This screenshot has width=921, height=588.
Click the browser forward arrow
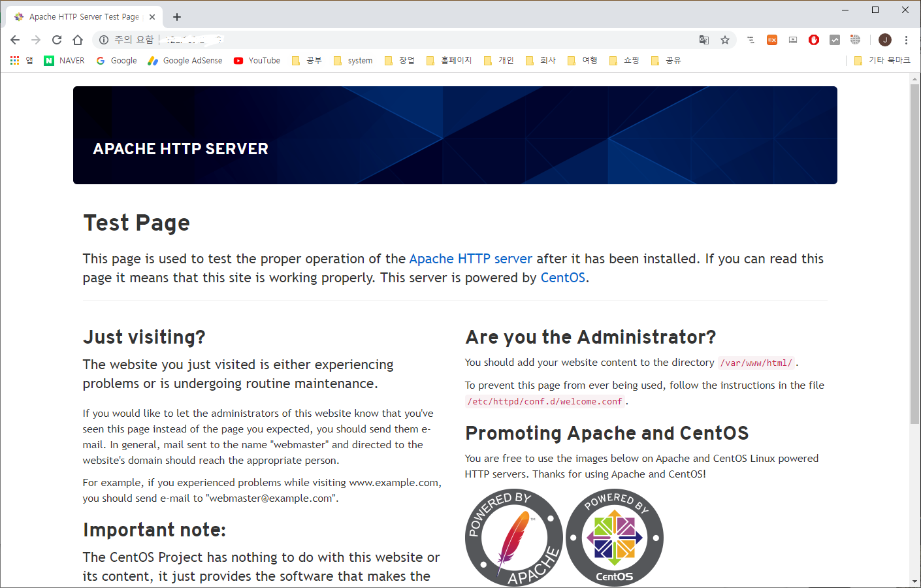[x=36, y=40]
